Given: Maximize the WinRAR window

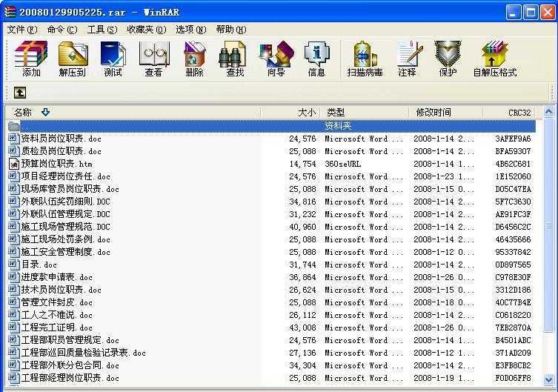Looking at the screenshot, I should point(531,13).
